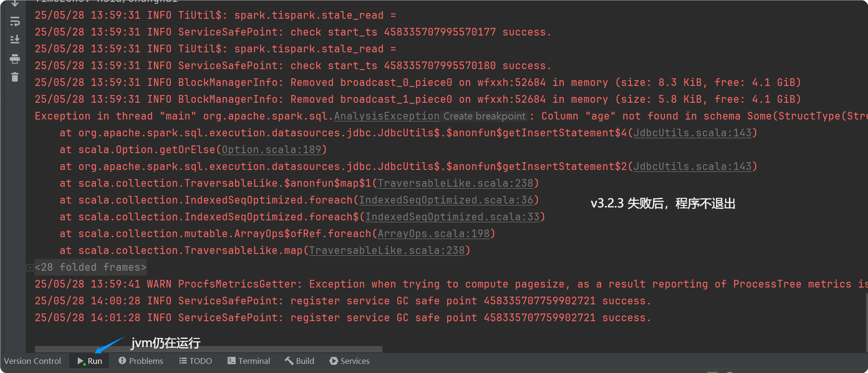Click the Create breakpoint link
Viewport: 868px width, 373px height.
click(484, 116)
